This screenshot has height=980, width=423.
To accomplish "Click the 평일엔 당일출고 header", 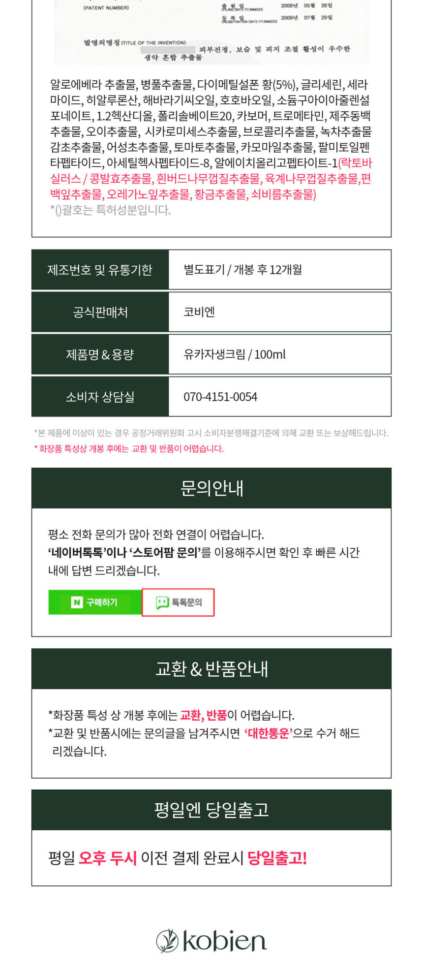I will pyautogui.click(x=211, y=810).
